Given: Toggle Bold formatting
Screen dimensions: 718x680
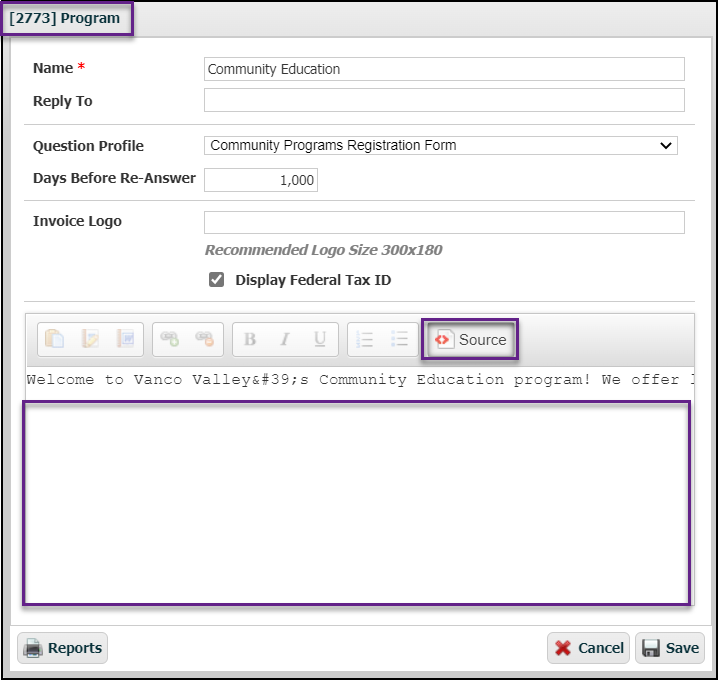Looking at the screenshot, I should click(x=250, y=339).
